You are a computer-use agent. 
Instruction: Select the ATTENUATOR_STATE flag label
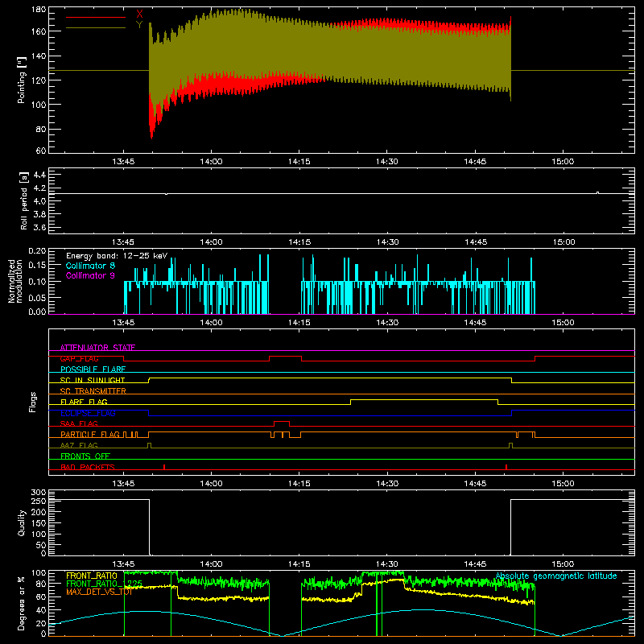pyautogui.click(x=97, y=348)
